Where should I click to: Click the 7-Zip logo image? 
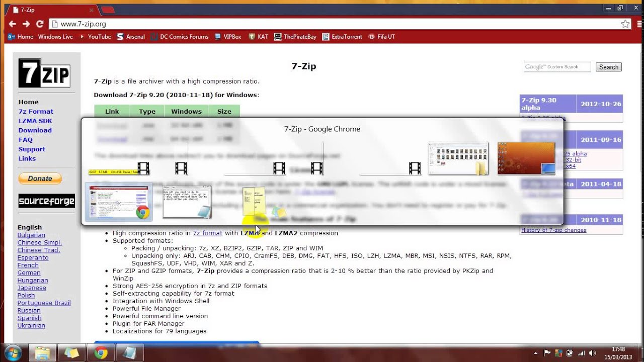(44, 73)
